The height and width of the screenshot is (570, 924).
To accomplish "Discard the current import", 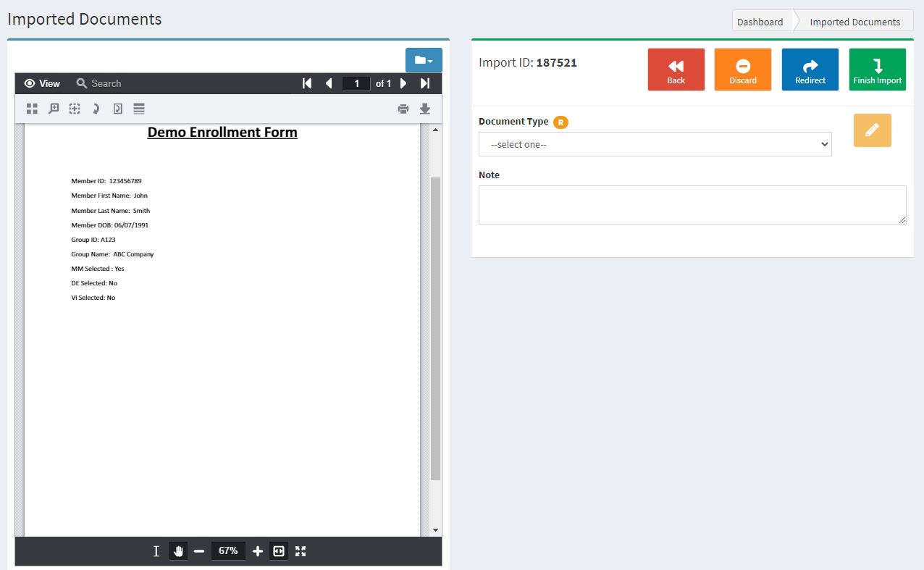I will coord(742,70).
